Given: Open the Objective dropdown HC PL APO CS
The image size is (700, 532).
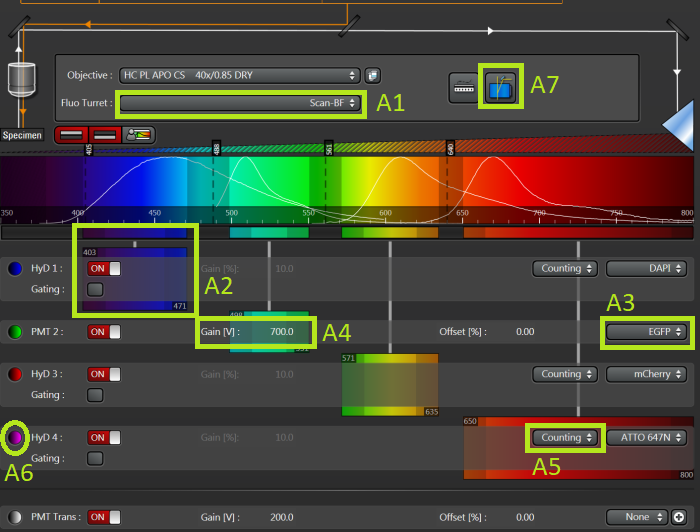Looking at the screenshot, I should [240, 75].
